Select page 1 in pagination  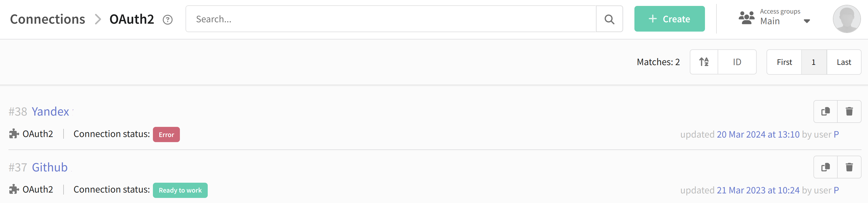tap(814, 62)
